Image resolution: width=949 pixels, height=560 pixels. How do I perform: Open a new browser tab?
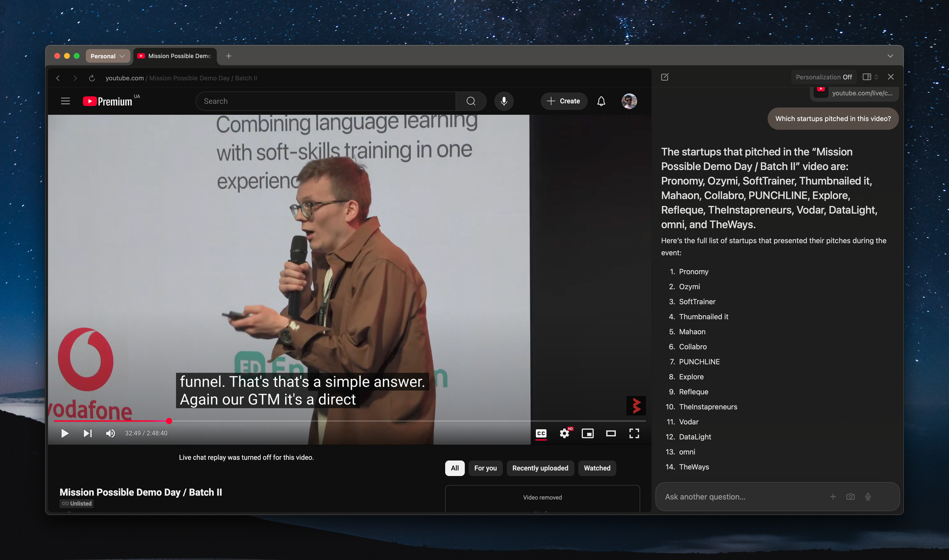point(229,56)
